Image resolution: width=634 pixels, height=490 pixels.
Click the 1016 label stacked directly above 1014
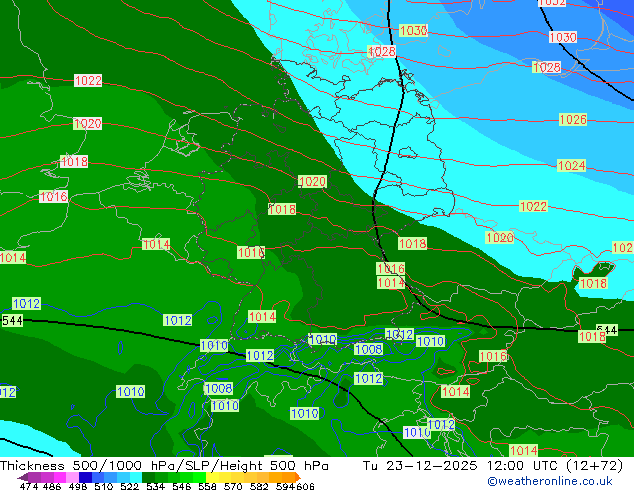pyautogui.click(x=391, y=268)
